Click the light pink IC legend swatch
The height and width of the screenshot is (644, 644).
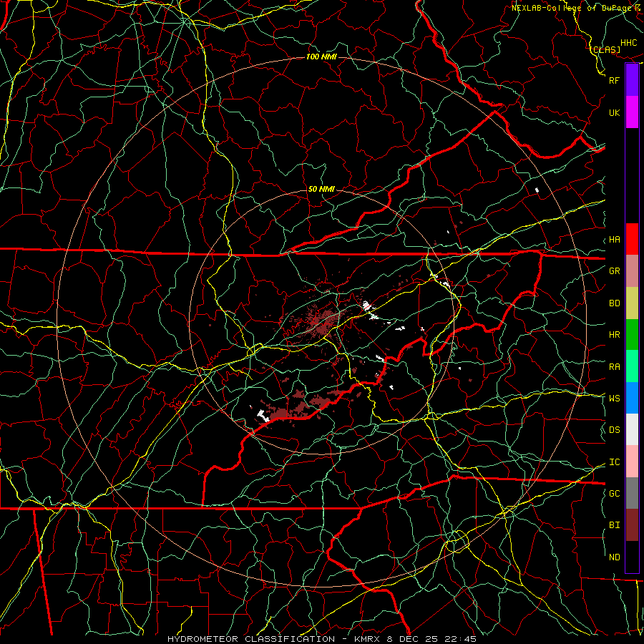tap(632, 462)
